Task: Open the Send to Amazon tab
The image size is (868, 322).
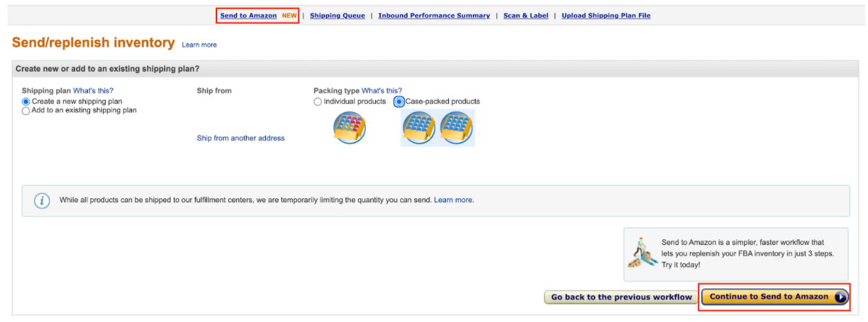Action: (x=248, y=16)
